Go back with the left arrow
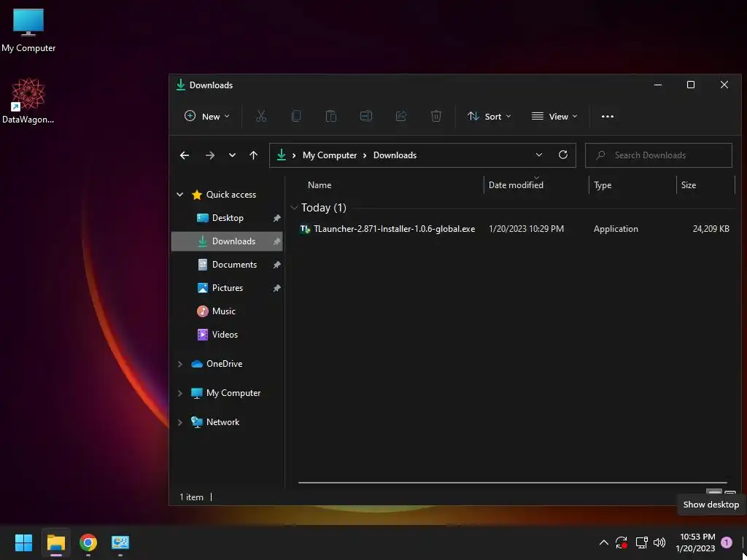 point(185,155)
